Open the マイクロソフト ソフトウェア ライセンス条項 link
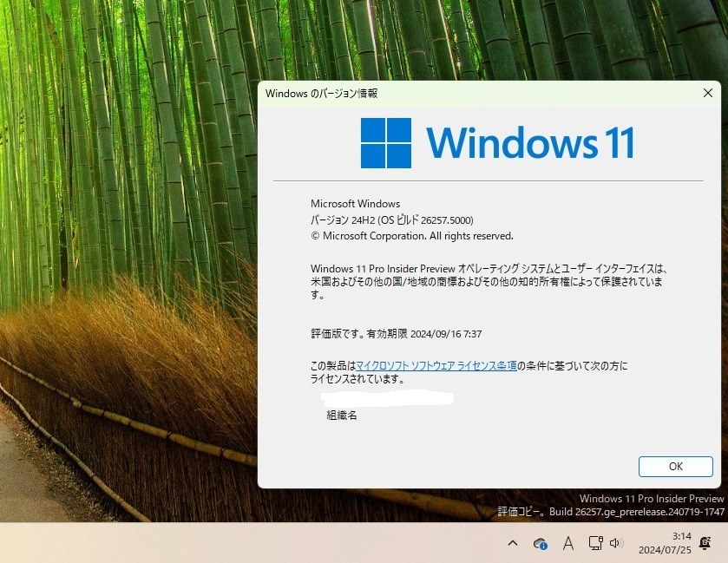The image size is (728, 563). click(x=436, y=366)
